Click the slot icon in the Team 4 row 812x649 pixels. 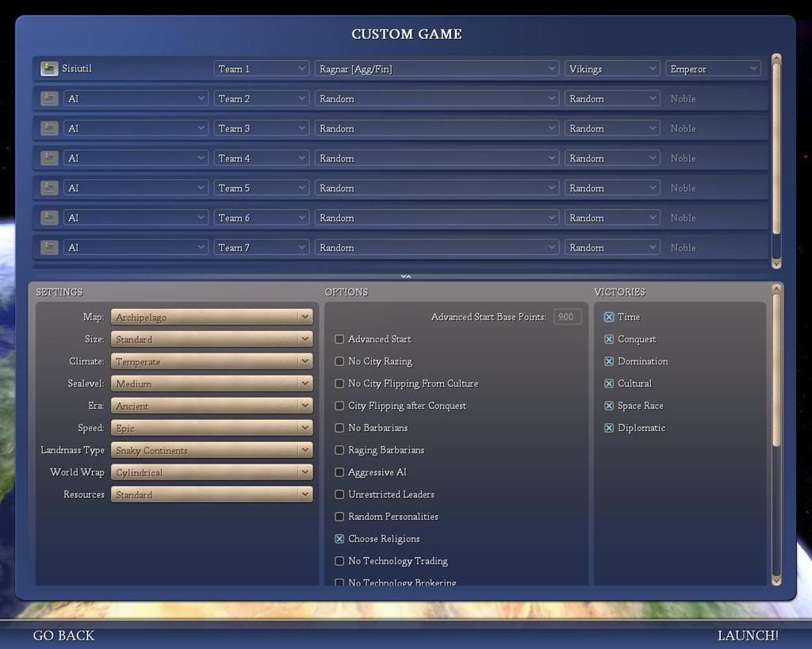point(49,158)
